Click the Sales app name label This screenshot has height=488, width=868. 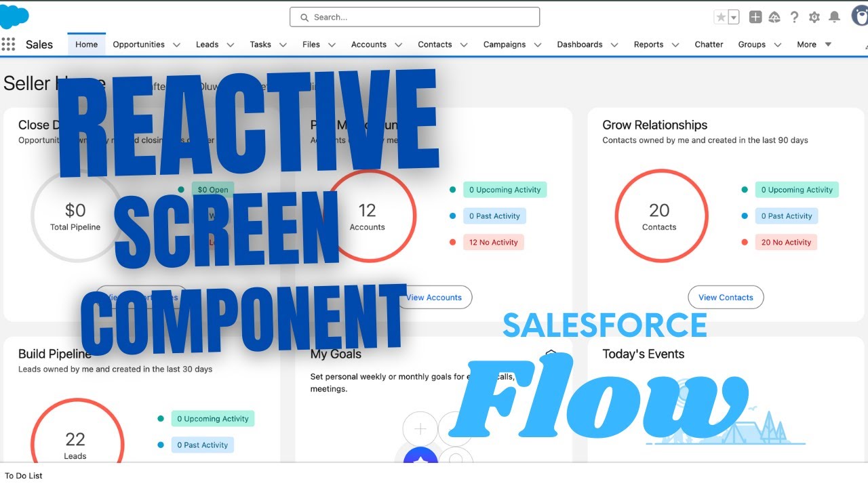point(39,45)
